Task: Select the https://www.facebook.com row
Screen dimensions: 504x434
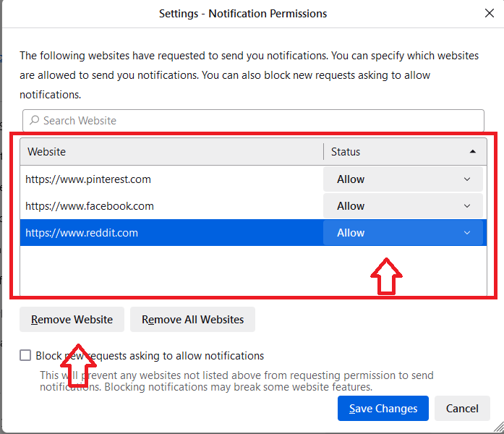Action: coord(253,205)
